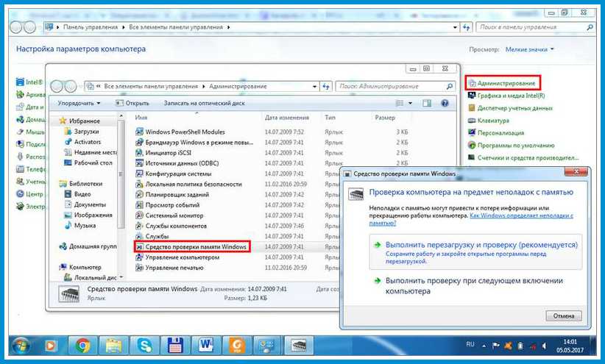Select Средство проверки памяти Windows shortcut
The height and width of the screenshot is (364, 605).
(191, 246)
